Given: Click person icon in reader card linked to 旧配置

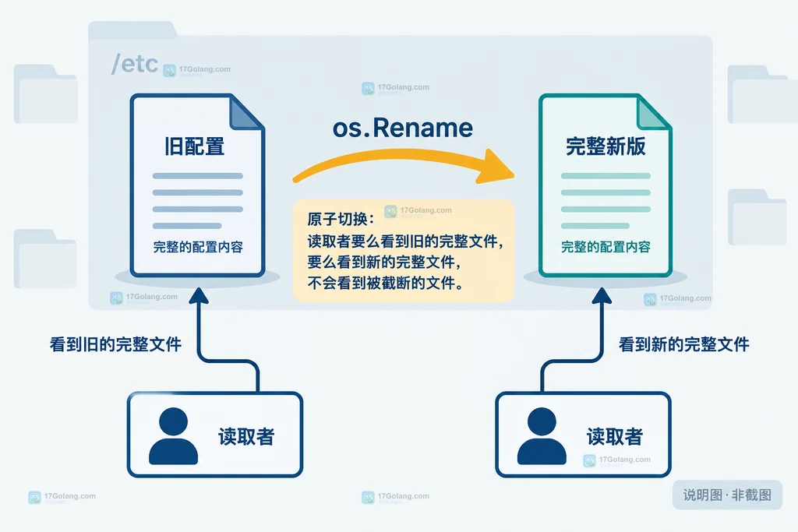Looking at the screenshot, I should click(x=173, y=436).
